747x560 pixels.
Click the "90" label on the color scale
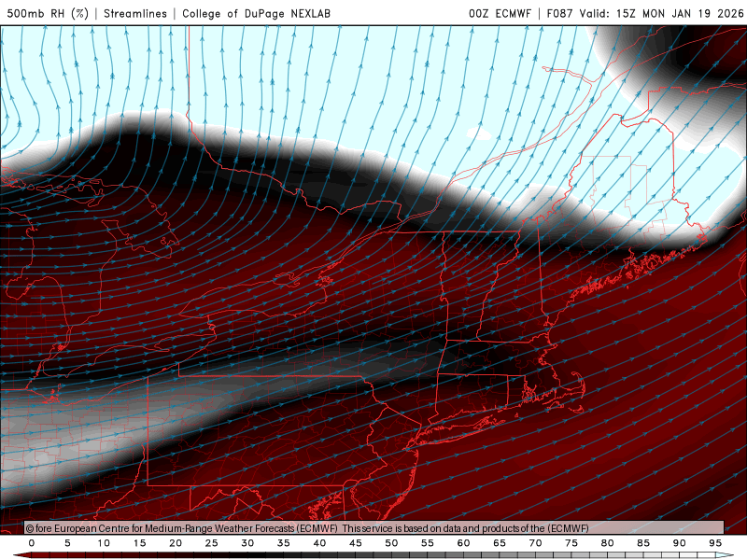pyautogui.click(x=679, y=543)
